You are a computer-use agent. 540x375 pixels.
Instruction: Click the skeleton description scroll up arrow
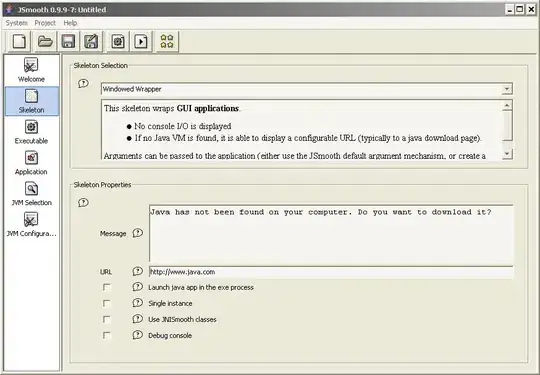tap(507, 105)
